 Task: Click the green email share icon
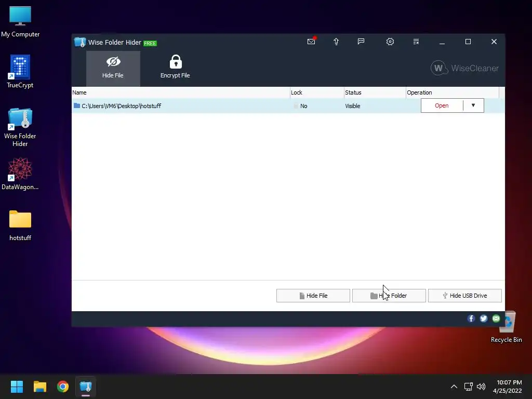496,318
